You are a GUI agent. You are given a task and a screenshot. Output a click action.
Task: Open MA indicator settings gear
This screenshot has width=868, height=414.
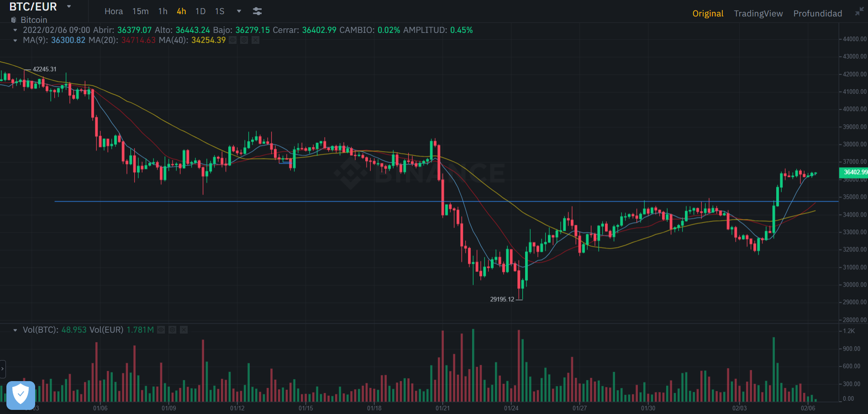coord(244,40)
